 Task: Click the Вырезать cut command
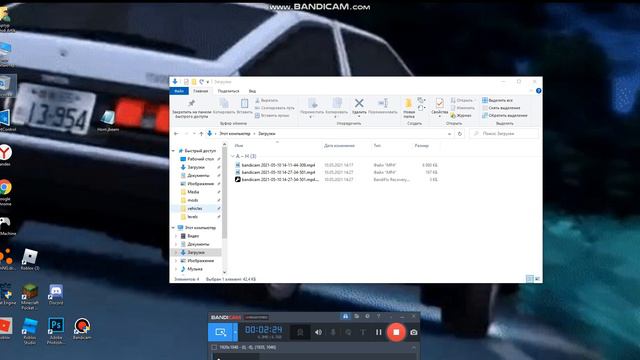coord(267,100)
